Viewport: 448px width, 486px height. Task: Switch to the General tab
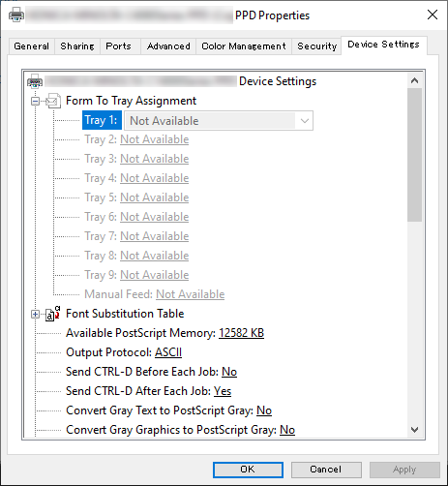[x=31, y=46]
